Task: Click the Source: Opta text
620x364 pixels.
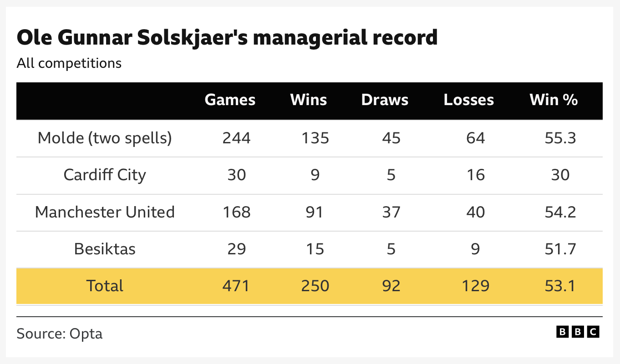Action: 60,334
